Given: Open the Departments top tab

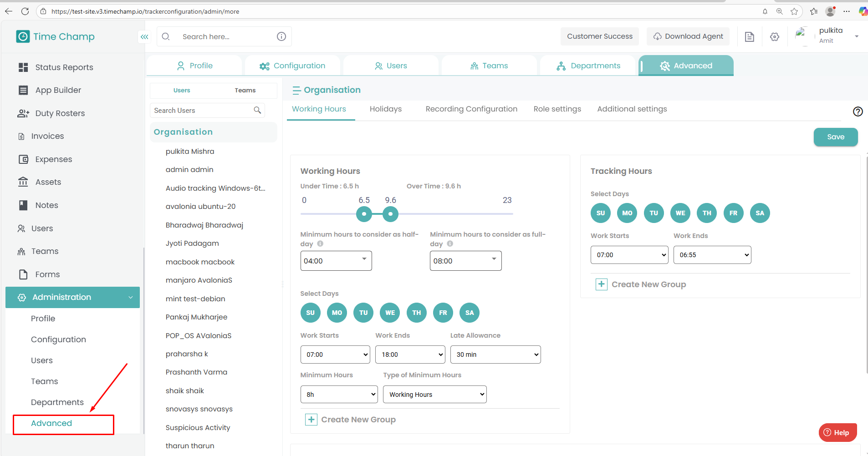Looking at the screenshot, I should (x=588, y=66).
